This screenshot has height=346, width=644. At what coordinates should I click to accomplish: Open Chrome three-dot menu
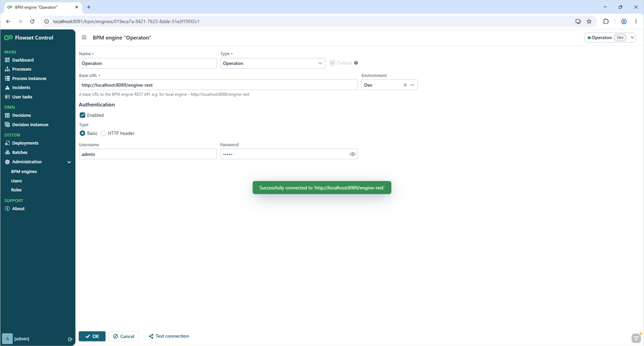click(x=636, y=21)
